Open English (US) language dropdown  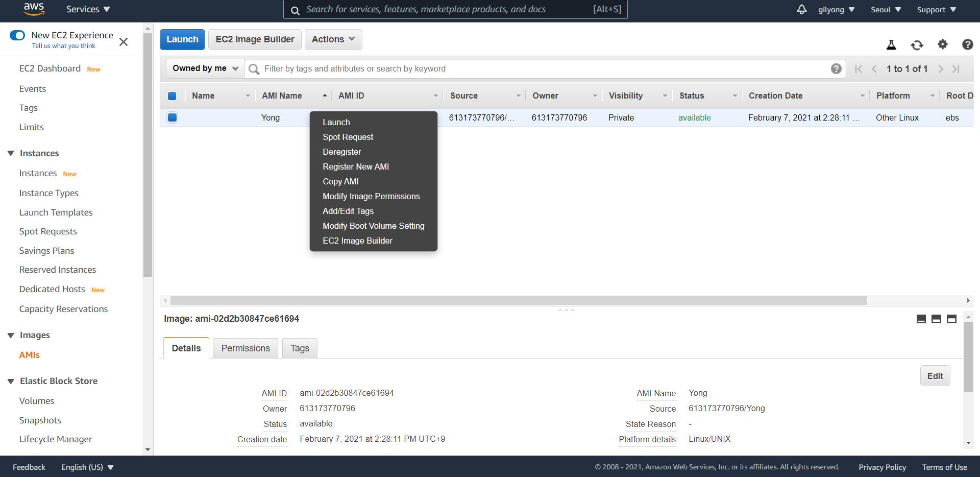tap(87, 467)
